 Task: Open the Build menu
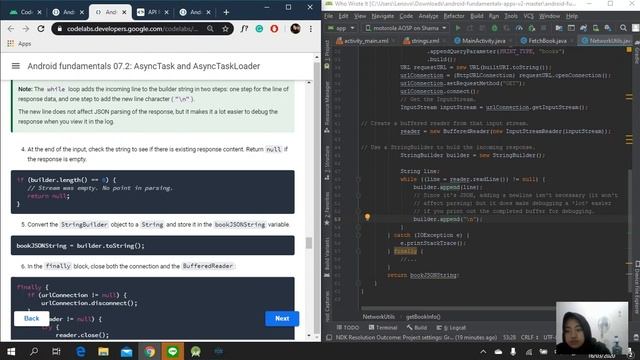pyautogui.click(x=477, y=16)
